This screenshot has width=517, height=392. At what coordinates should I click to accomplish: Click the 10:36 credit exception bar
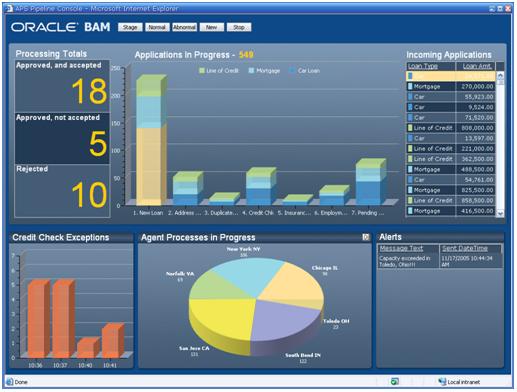[x=38, y=319]
